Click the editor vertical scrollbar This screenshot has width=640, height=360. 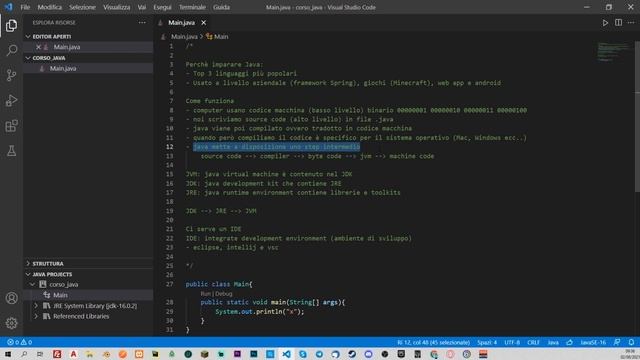(637, 116)
